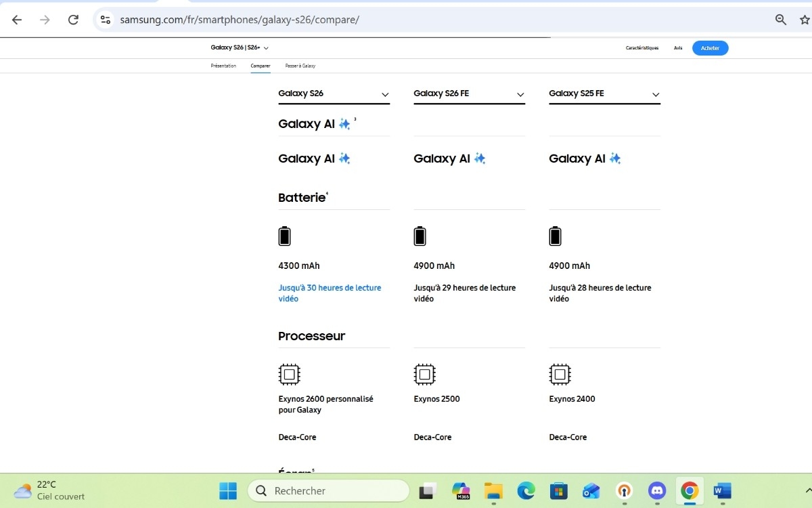
Task: Open the Windows Start menu
Action: tap(228, 490)
